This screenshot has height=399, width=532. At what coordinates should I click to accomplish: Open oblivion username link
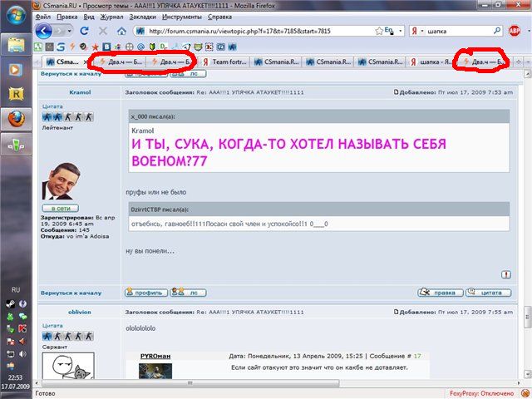80,312
